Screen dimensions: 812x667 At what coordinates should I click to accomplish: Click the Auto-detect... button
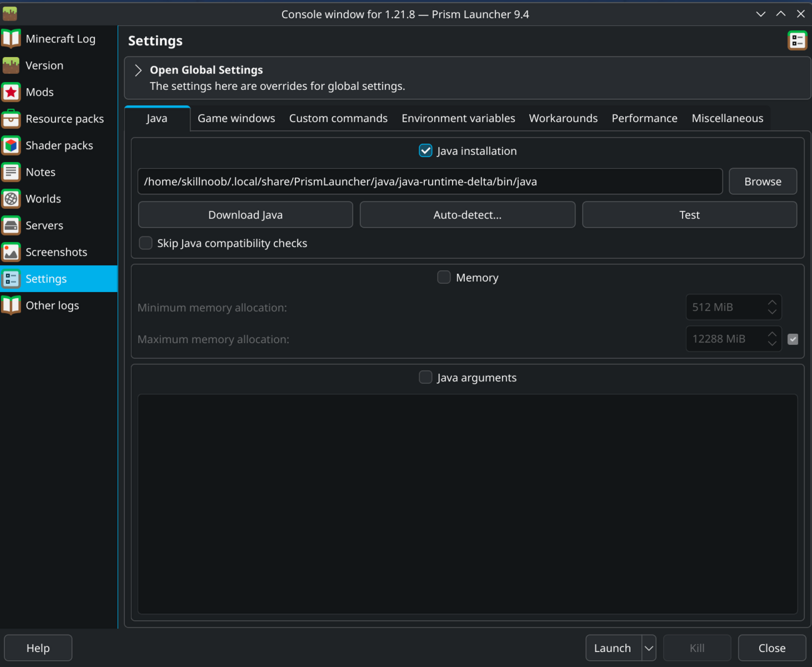coord(468,215)
